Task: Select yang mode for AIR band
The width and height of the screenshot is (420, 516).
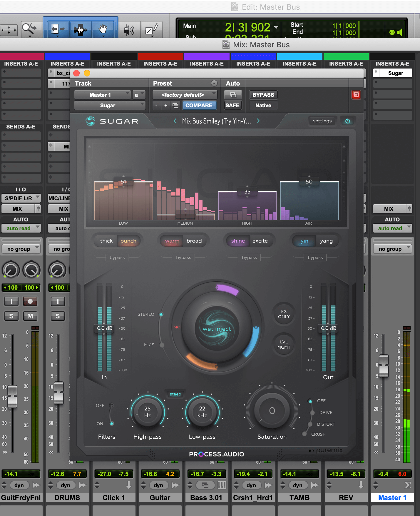Action: [x=327, y=241]
